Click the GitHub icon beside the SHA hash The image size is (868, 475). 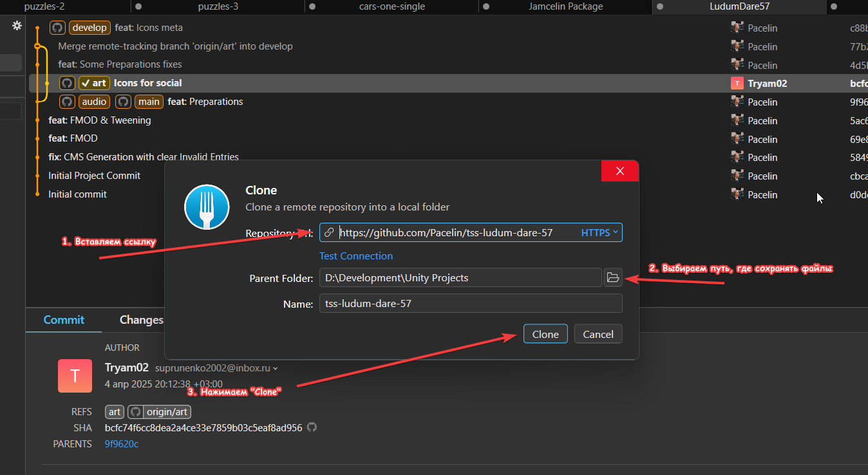point(312,427)
